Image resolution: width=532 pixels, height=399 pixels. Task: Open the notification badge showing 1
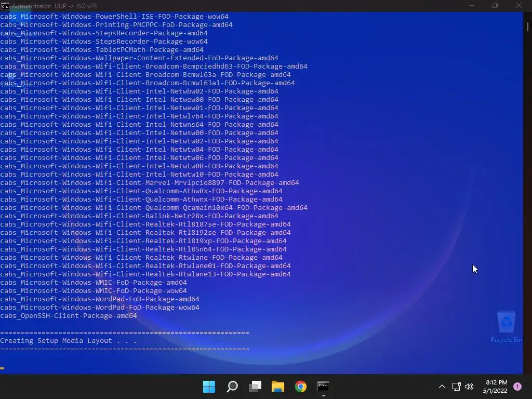[x=517, y=387]
